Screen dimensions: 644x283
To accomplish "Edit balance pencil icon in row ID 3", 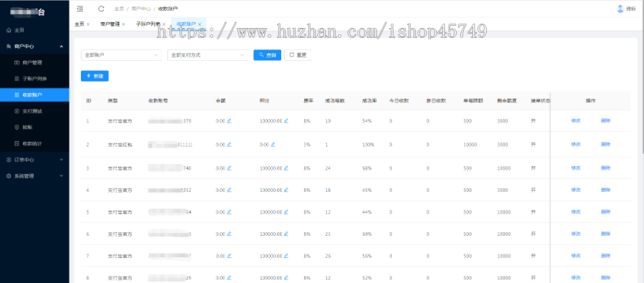I will 229,168.
